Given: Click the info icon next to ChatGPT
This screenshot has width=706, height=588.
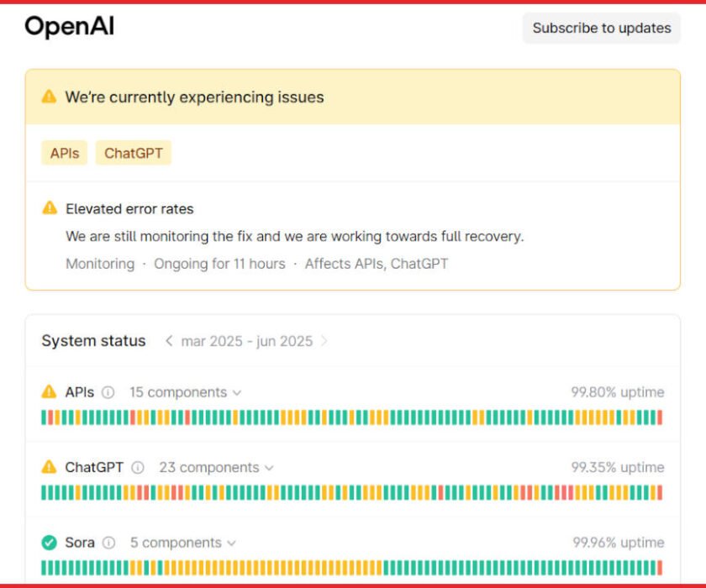Looking at the screenshot, I should pos(138,467).
